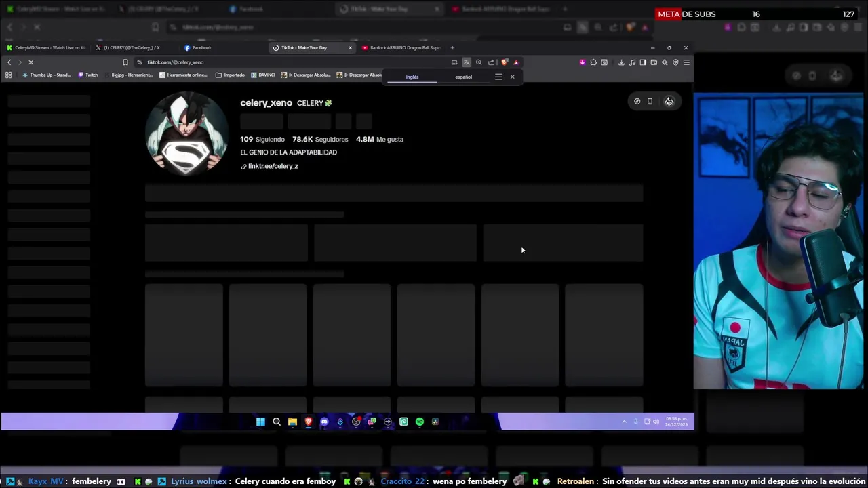Viewport: 868px width, 488px height.
Task: Open Brave Rewards triangle icon
Action: click(x=516, y=62)
